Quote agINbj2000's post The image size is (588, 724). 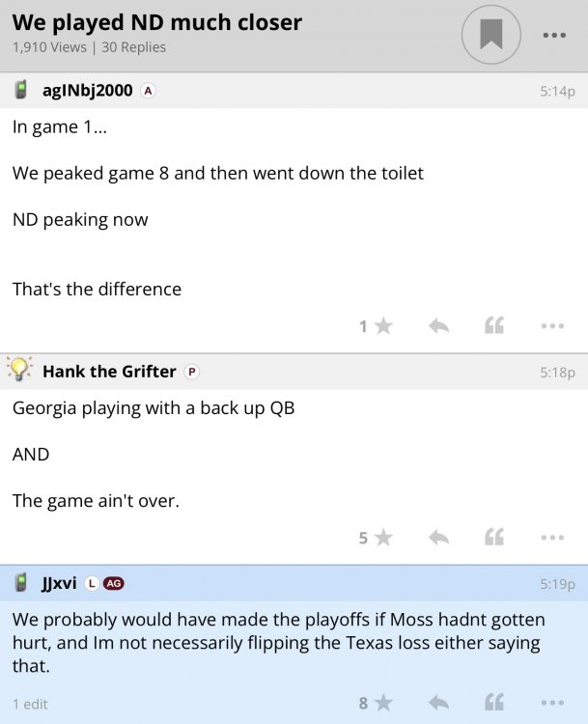tap(494, 326)
